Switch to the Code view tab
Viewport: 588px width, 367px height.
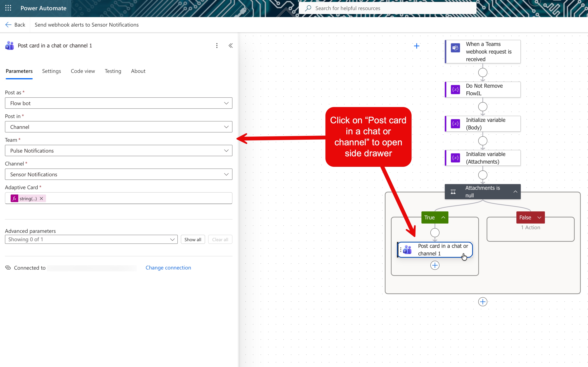pos(83,71)
